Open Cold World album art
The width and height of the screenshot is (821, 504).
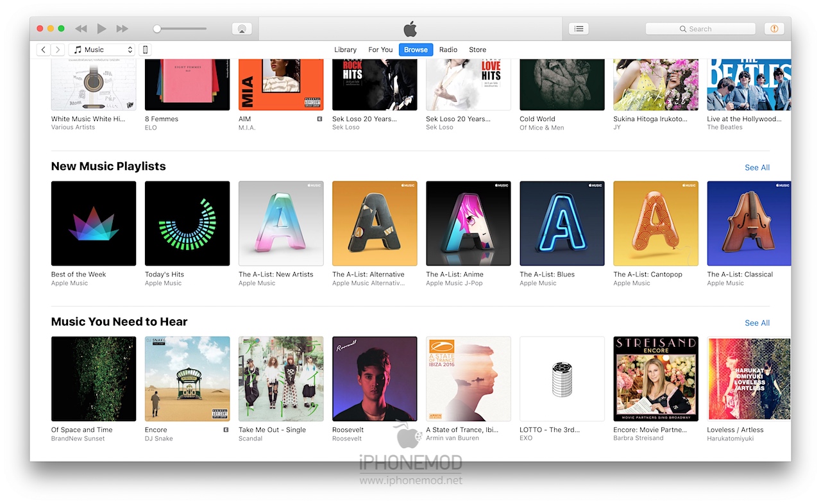tap(562, 85)
